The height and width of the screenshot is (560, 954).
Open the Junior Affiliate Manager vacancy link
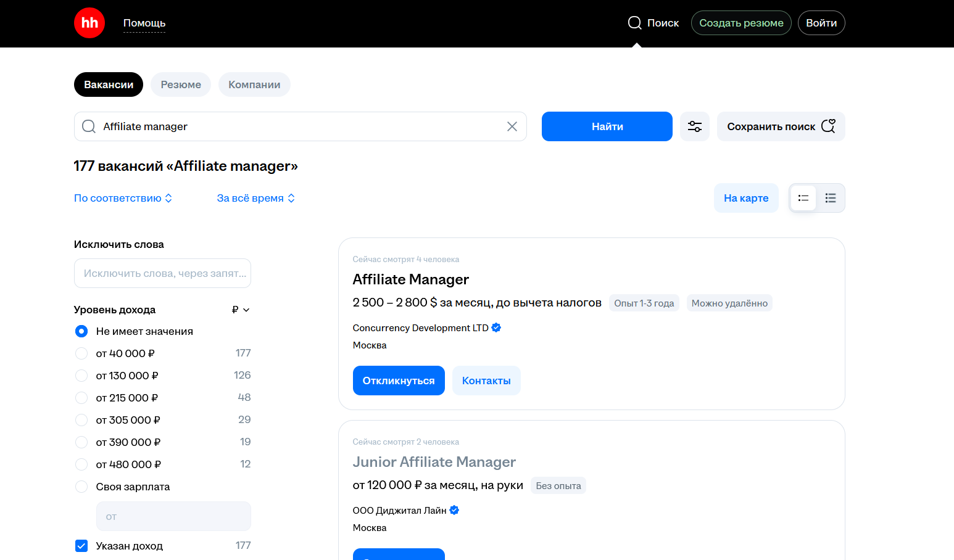pyautogui.click(x=434, y=462)
